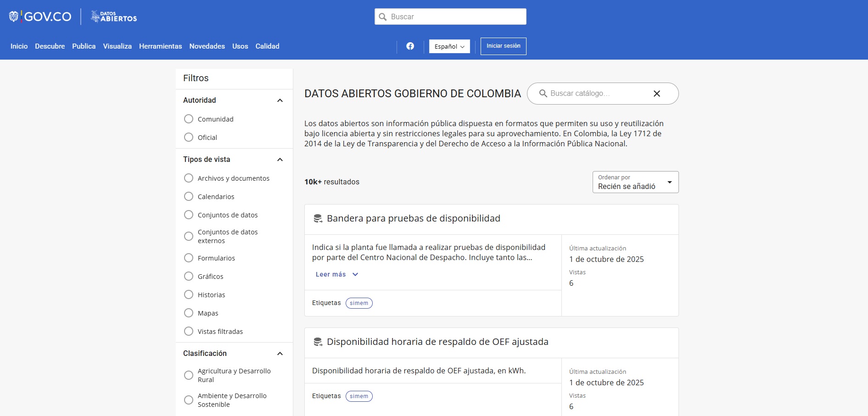
Task: Open the Español language dropdown
Action: 449,46
